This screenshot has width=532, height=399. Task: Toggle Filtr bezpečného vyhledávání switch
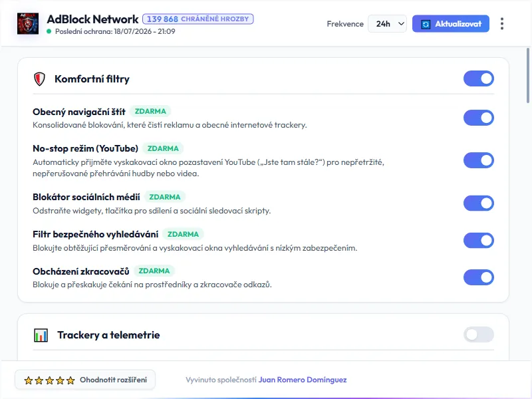coord(479,241)
